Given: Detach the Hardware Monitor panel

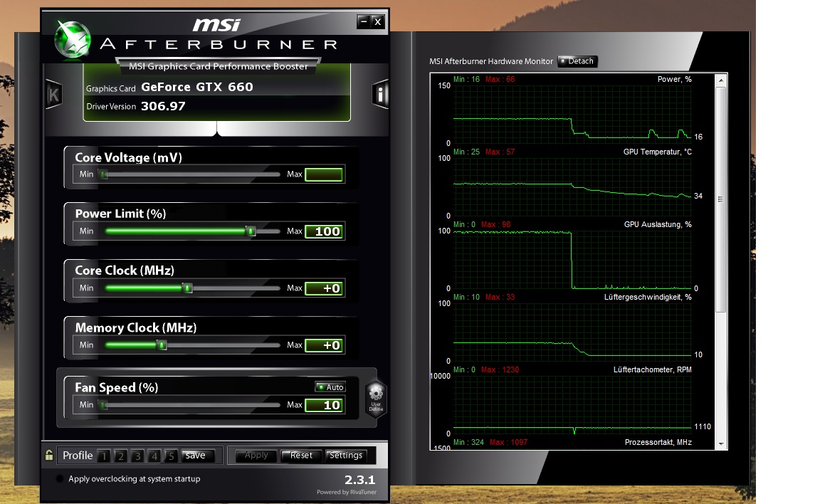Looking at the screenshot, I should pos(577,61).
